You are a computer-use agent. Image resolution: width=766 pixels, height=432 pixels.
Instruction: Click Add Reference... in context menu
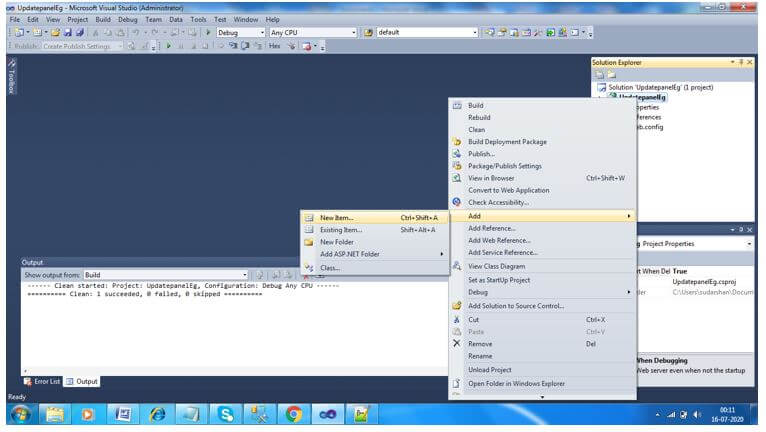point(542,228)
